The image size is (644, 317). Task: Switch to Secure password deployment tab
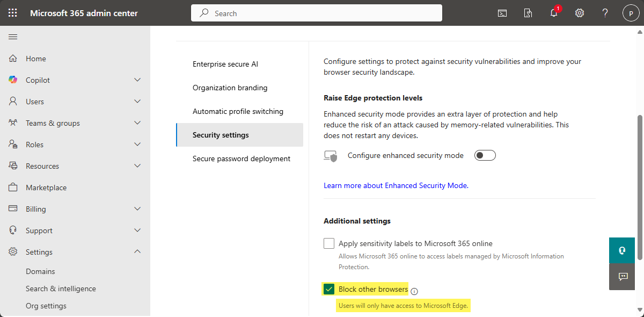pyautogui.click(x=241, y=158)
